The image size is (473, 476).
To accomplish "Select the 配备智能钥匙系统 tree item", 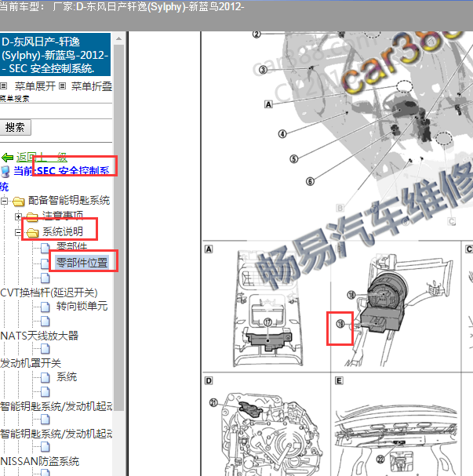I will 68,200.
